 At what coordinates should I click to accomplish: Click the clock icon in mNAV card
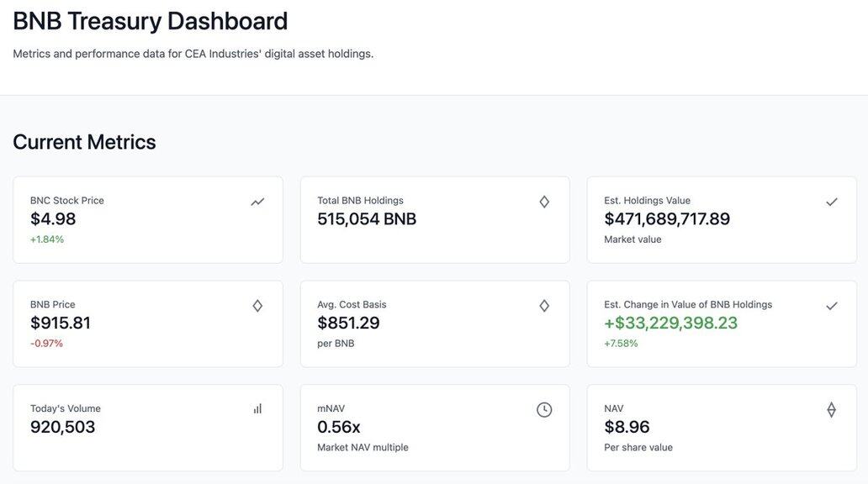tap(544, 410)
